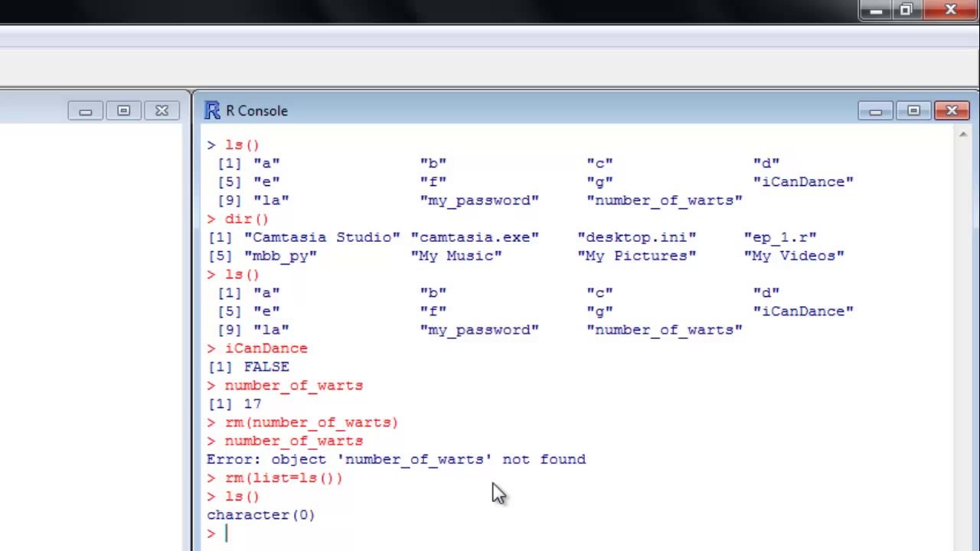Screen dimensions: 980x551
Task: Minimize the sub-window left of R Console
Action: (x=85, y=111)
